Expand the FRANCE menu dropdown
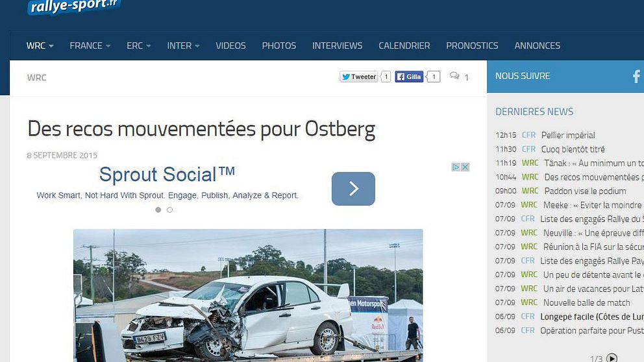The width and height of the screenshot is (644, 362). pyautogui.click(x=90, y=45)
